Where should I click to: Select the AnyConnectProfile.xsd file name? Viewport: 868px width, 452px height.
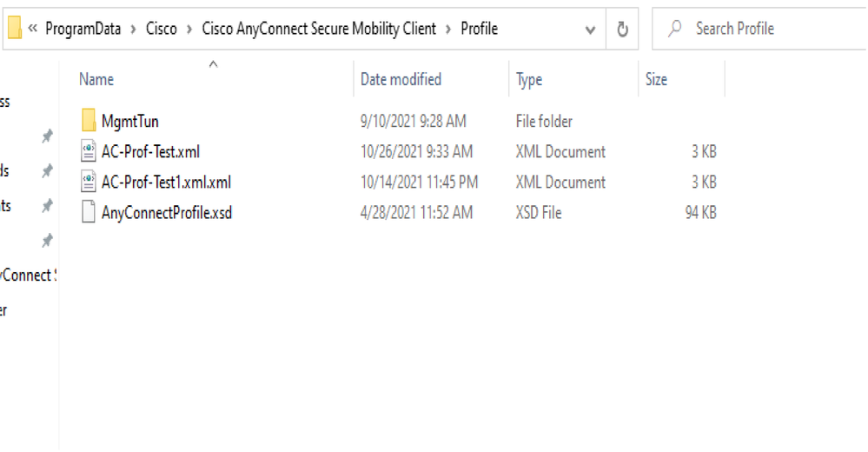click(x=167, y=213)
